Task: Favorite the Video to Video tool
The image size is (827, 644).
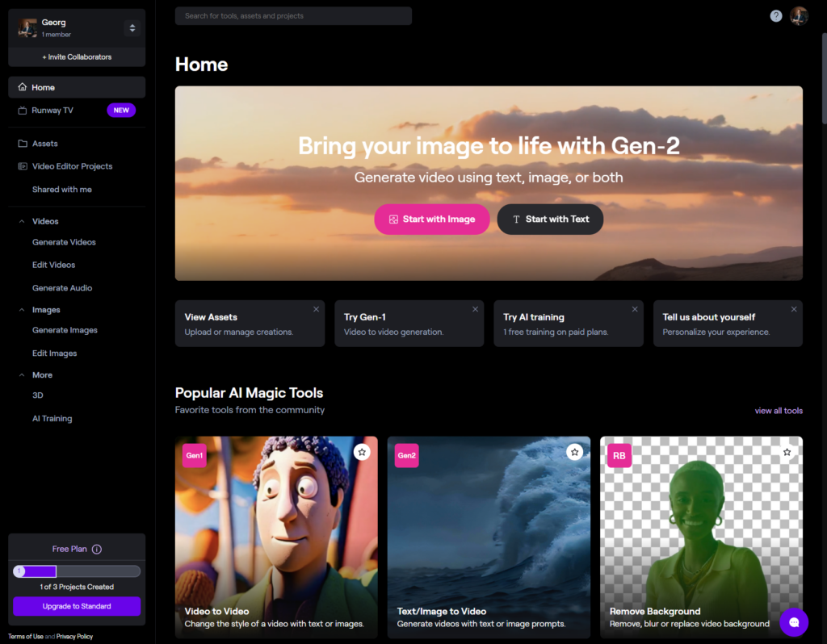Action: [362, 452]
